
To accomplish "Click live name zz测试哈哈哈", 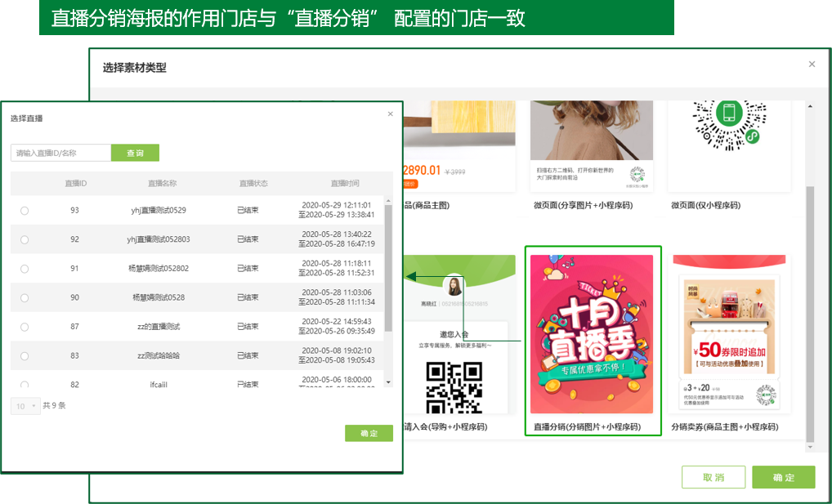I will (x=159, y=356).
